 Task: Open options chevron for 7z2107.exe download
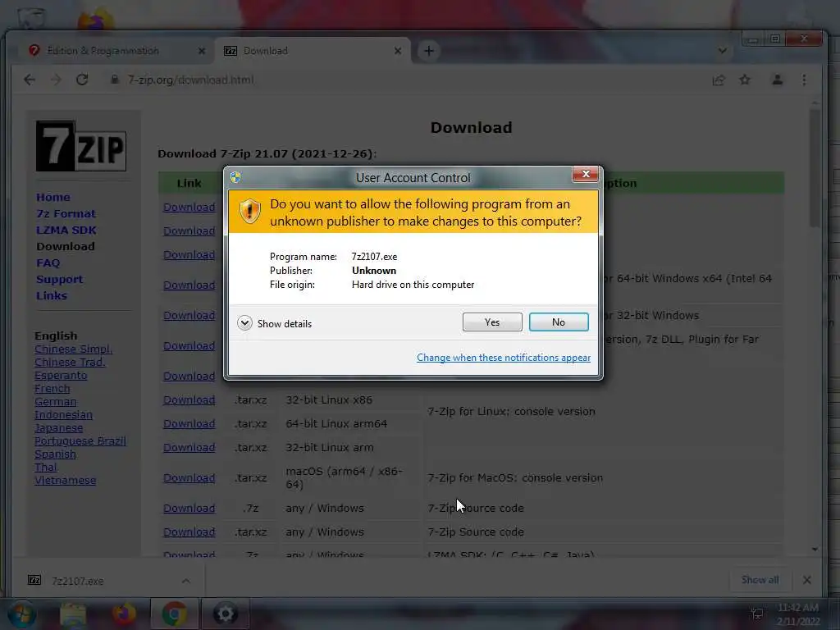[x=186, y=581]
